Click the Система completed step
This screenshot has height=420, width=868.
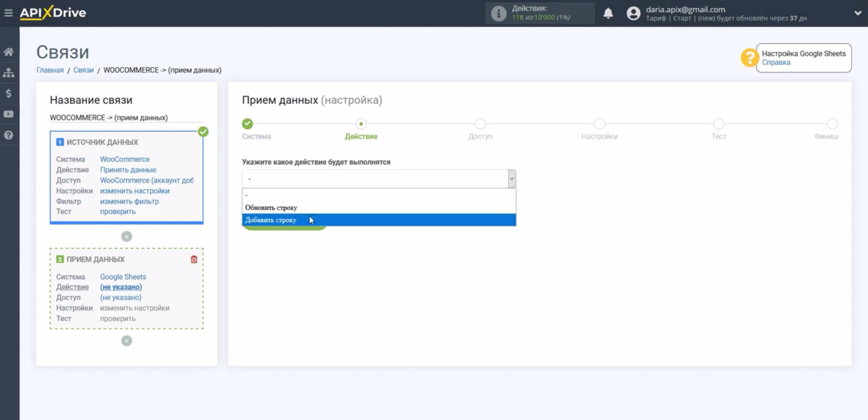click(x=247, y=124)
